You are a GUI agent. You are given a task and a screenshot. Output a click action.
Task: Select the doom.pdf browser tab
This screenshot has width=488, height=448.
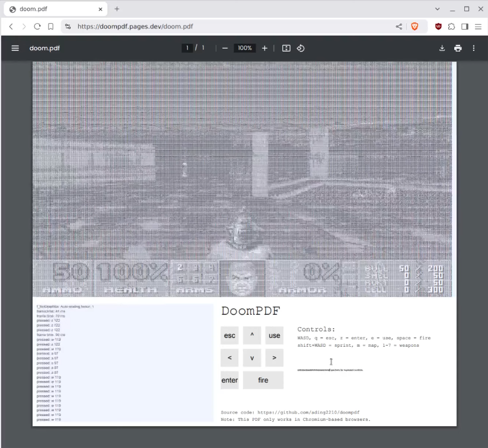[53, 9]
